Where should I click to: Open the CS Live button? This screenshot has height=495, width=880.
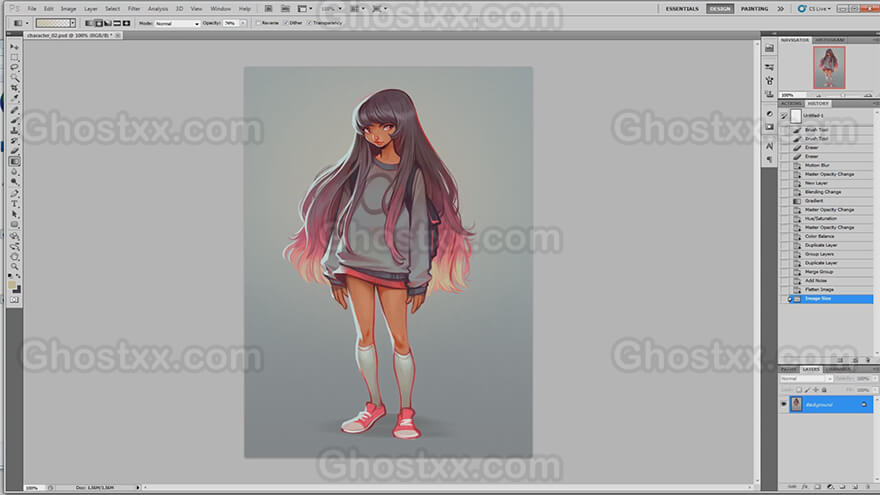(x=814, y=9)
